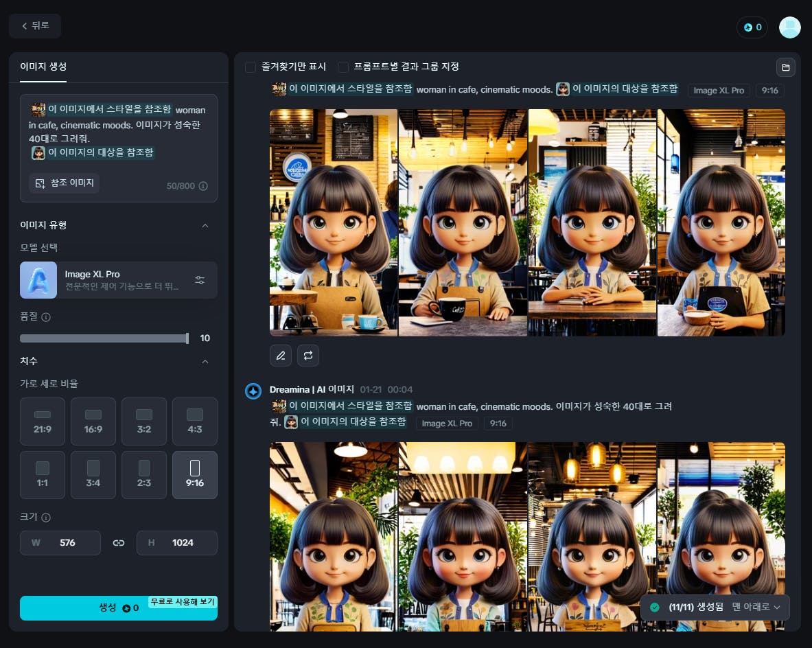
Task: Click the pencil edit prompt icon
Action: pyautogui.click(x=281, y=356)
